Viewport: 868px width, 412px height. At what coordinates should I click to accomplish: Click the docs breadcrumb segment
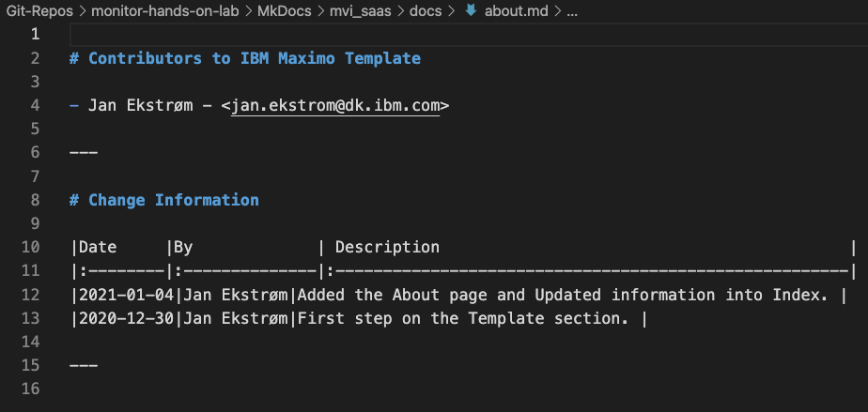coord(426,10)
